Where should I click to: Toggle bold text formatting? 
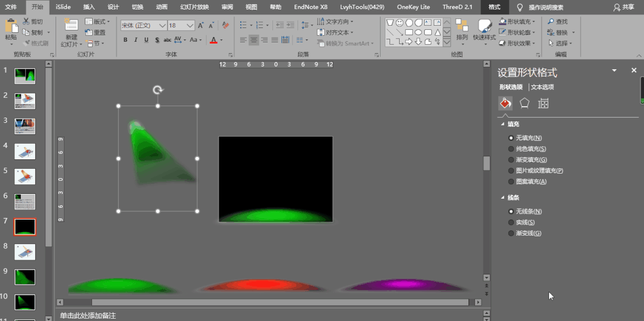pos(125,40)
